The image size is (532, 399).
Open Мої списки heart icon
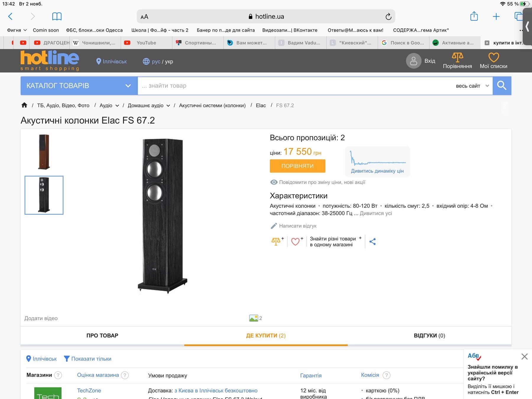494,57
